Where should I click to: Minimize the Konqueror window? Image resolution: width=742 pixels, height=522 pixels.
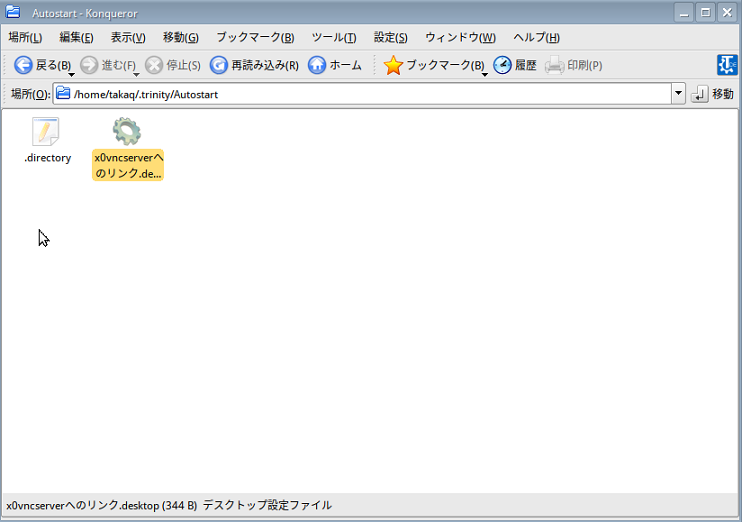click(684, 12)
